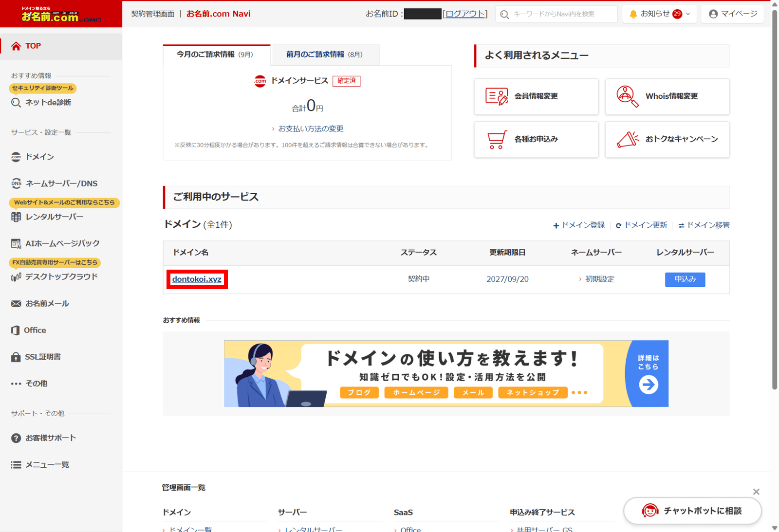The width and height of the screenshot is (779, 532).
Task: Open the dontokoi.xyz domain link
Action: [197, 279]
